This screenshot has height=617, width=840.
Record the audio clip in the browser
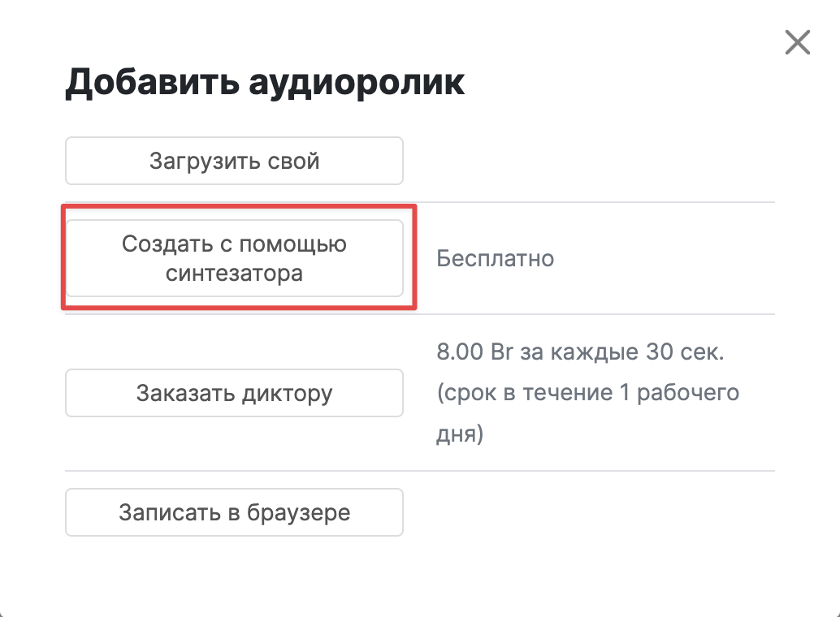(234, 512)
